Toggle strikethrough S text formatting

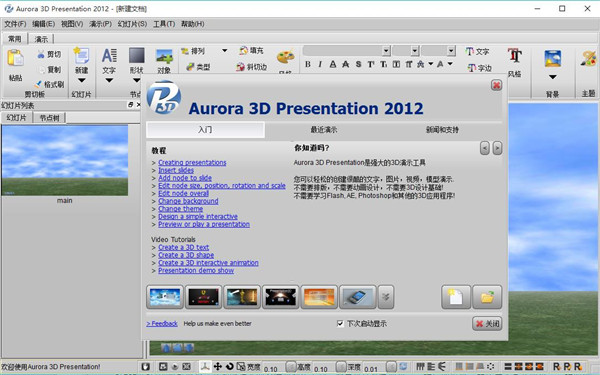pos(359,64)
